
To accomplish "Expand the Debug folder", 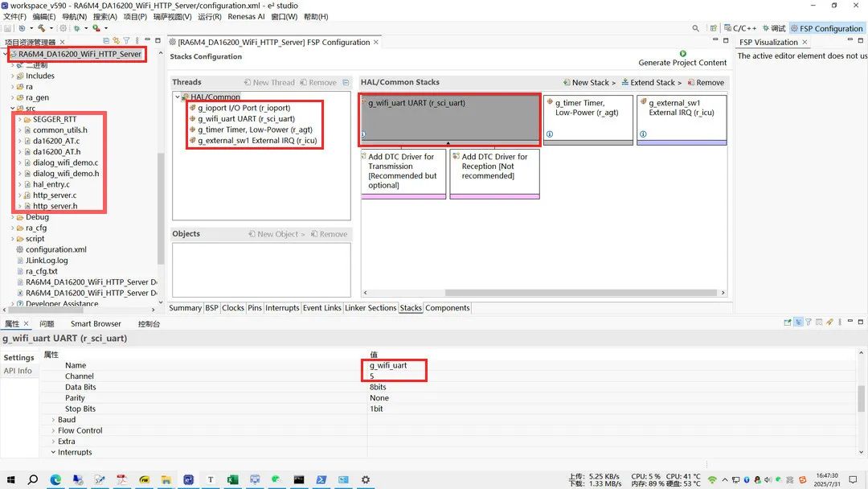I will pos(13,217).
